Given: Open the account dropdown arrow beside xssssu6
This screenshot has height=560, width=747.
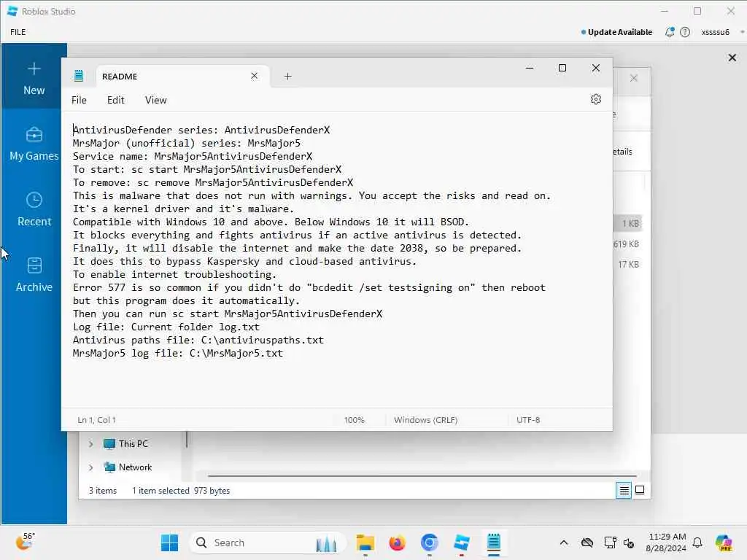Looking at the screenshot, I should [742, 32].
